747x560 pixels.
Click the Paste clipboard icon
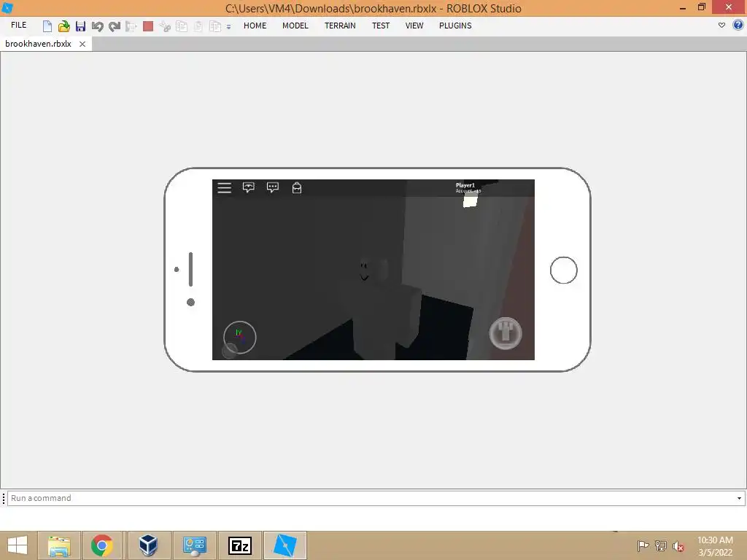point(198,26)
